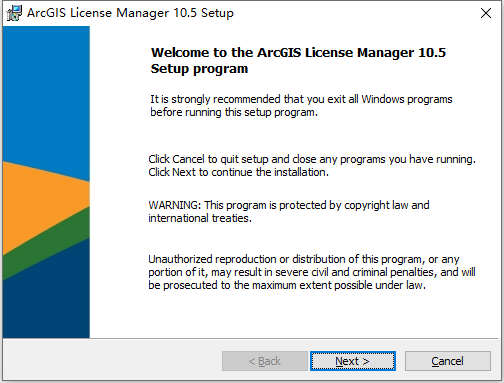Click the installer icon in title bar
Screen dimensions: 504x383
coord(14,13)
